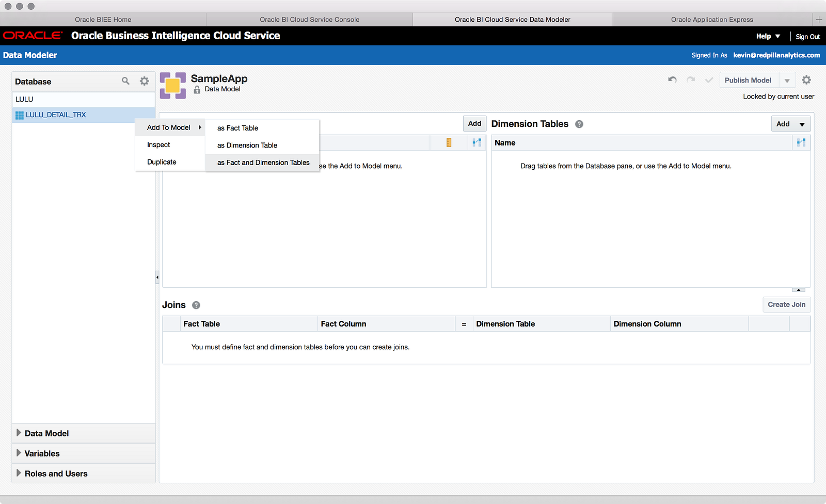Screen dimensions: 826x504
Task: Click the Dimension Tables heading
Action: click(x=530, y=124)
